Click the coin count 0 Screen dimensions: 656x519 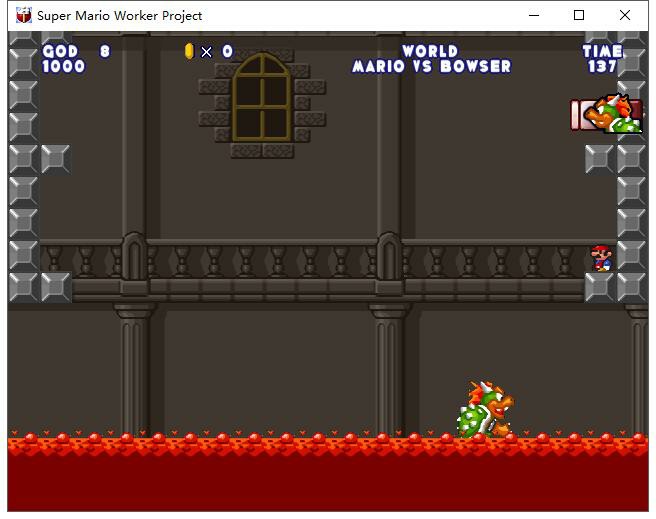[227, 51]
